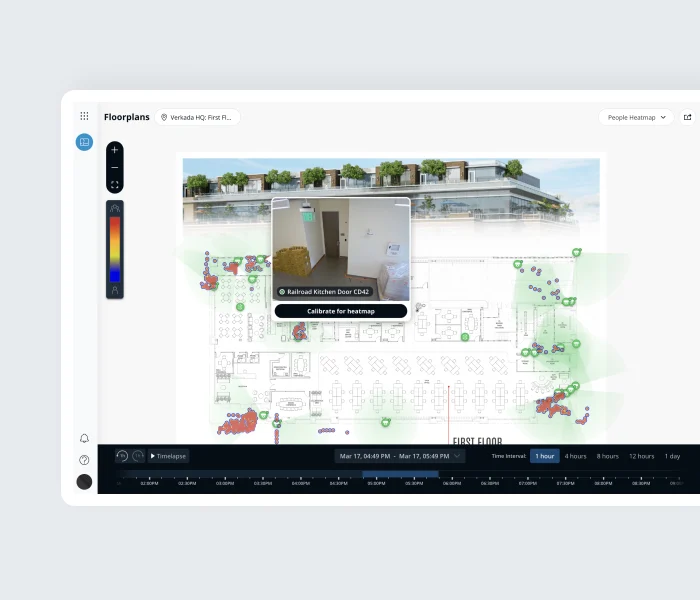Choose the 12 hours interval

641,456
